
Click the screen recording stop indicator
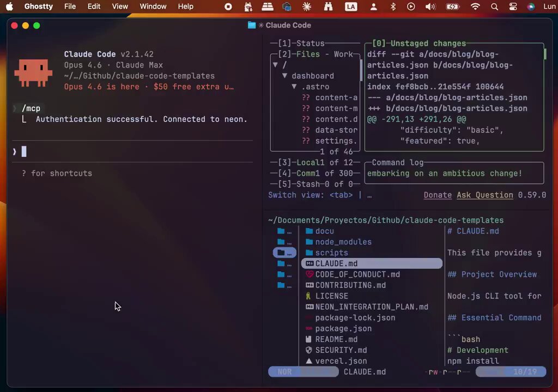coord(228,7)
